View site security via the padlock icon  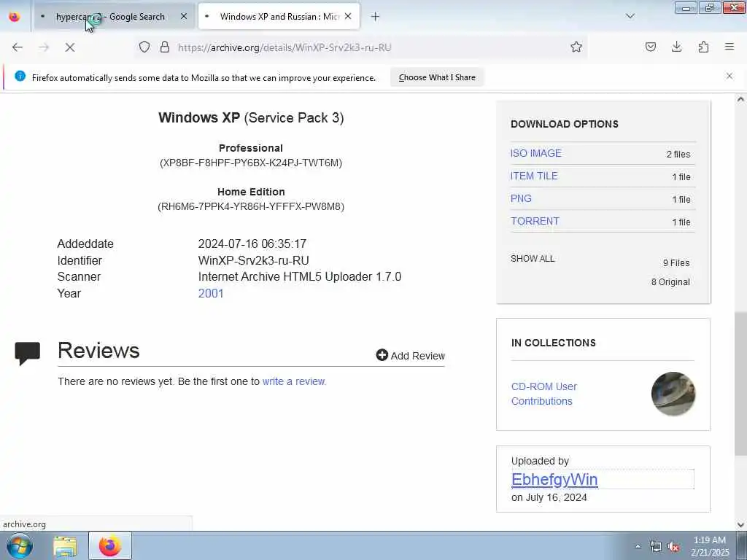165,47
